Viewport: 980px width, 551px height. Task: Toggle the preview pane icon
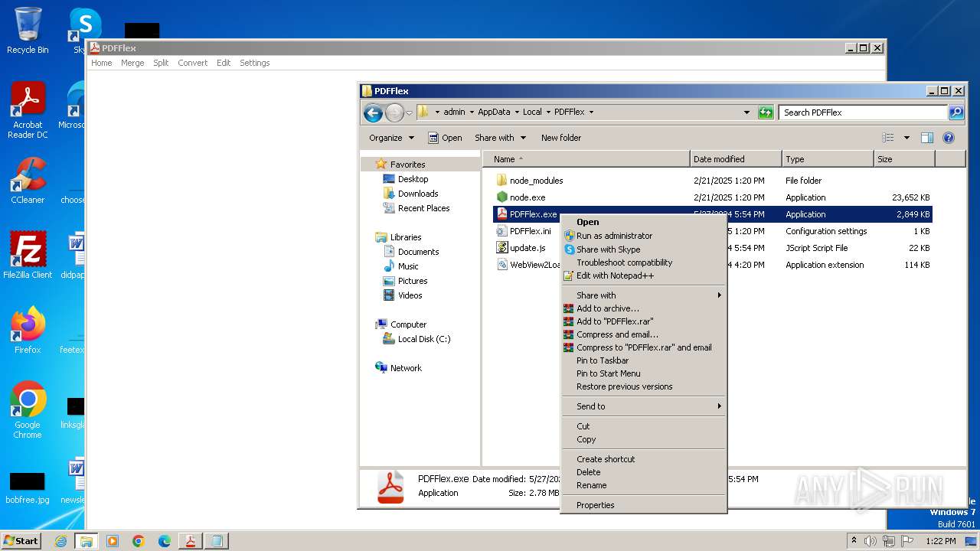coord(927,138)
